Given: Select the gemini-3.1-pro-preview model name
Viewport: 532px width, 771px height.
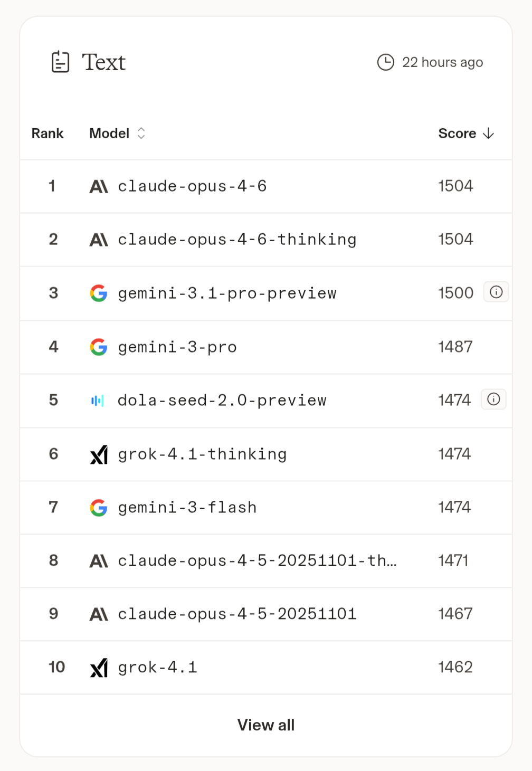Looking at the screenshot, I should 227,293.
